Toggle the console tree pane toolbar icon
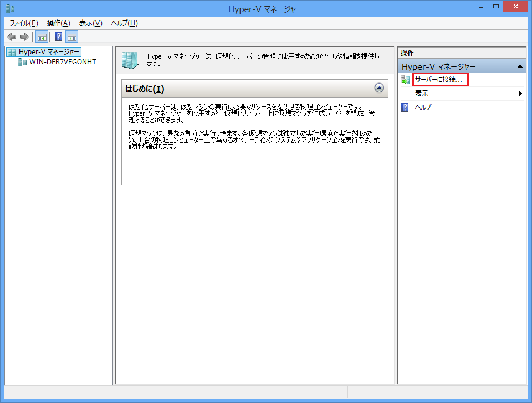This screenshot has width=532, height=403. [42, 37]
